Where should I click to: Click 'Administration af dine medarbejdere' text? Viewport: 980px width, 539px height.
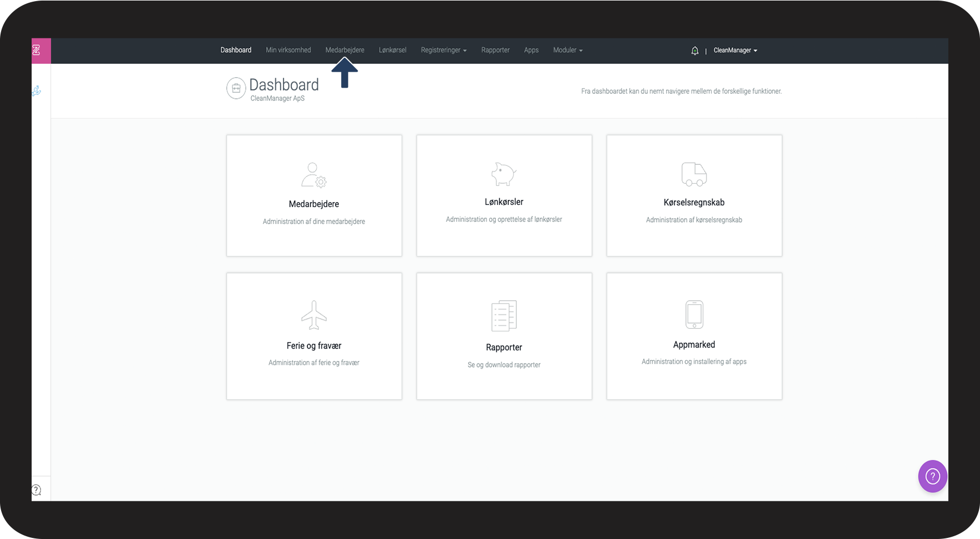[x=314, y=221]
